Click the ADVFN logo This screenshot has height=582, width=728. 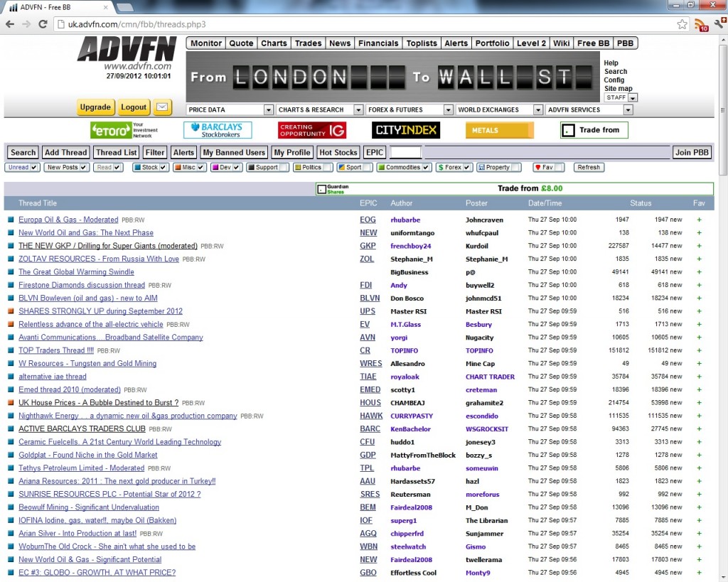[127, 49]
